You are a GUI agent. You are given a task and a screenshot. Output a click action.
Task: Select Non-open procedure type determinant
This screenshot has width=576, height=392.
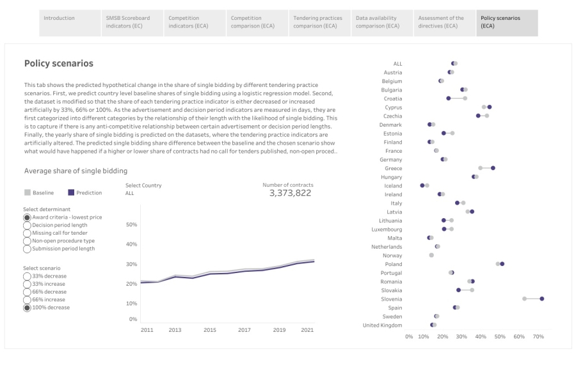[27, 240]
